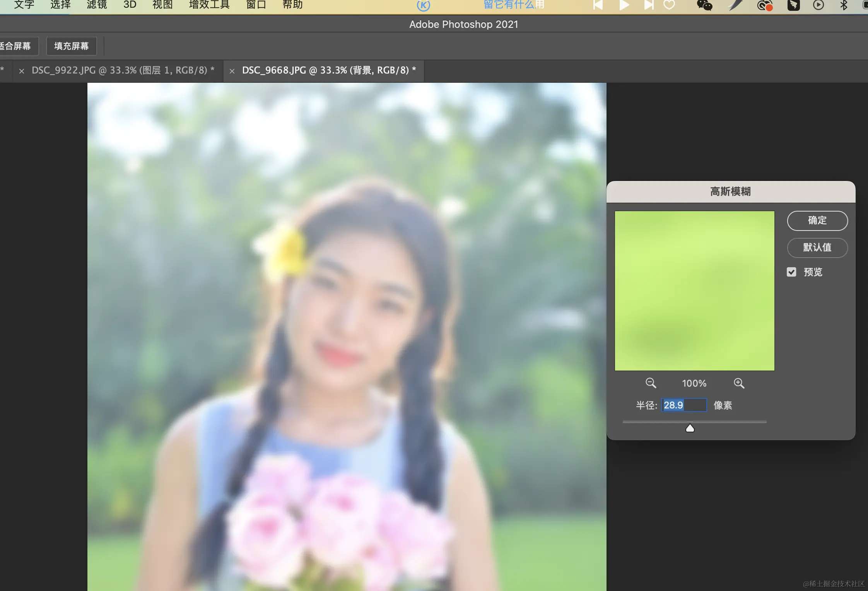868x591 pixels.
Task: Skip to next track in menu bar
Action: pos(649,5)
